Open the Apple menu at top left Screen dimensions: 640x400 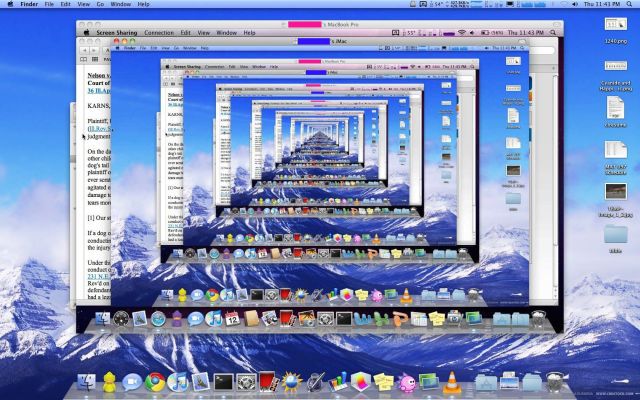tap(9, 5)
